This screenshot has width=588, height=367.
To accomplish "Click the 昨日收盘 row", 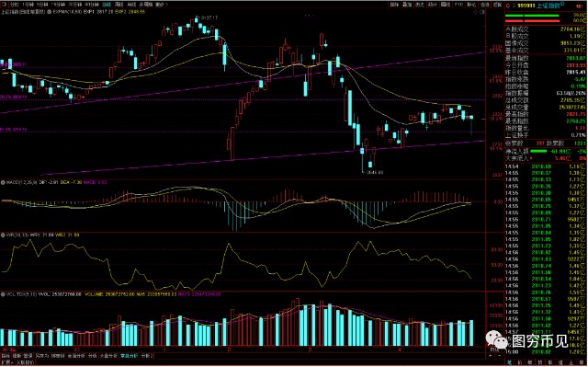I will click(x=545, y=73).
